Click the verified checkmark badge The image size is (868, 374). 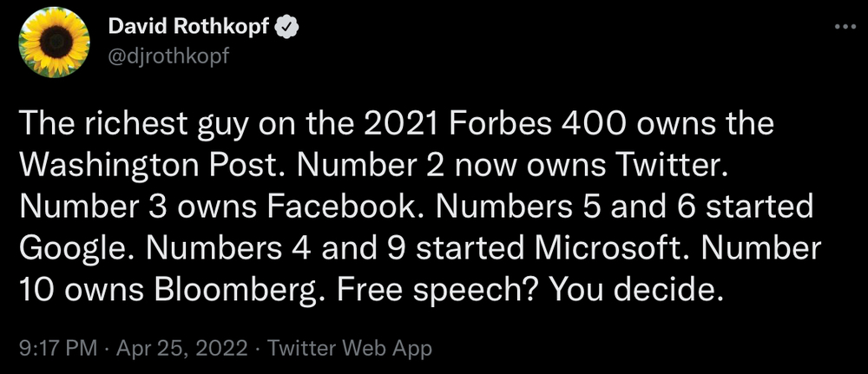[x=286, y=29]
